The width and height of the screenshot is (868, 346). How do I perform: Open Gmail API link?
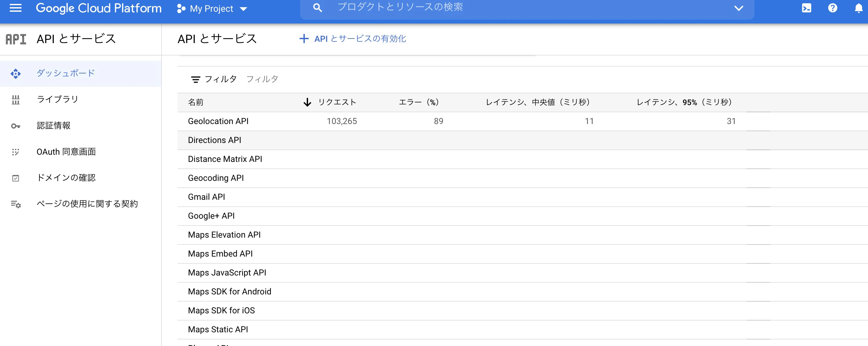(206, 197)
